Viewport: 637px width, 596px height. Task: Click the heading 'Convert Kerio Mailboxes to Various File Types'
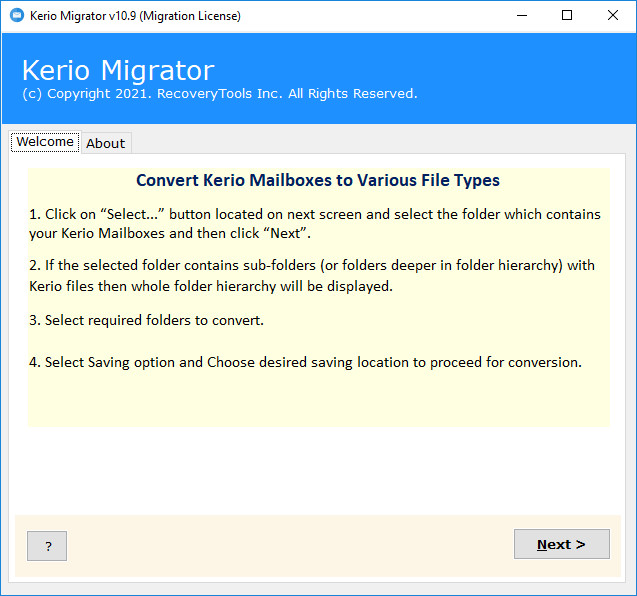(x=318, y=180)
